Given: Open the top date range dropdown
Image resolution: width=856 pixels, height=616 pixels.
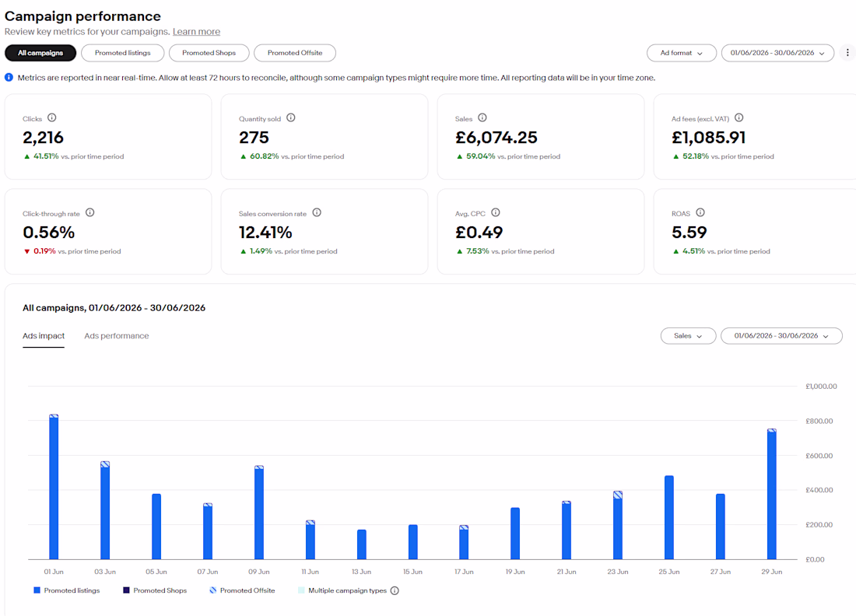Looking at the screenshot, I should click(x=777, y=53).
